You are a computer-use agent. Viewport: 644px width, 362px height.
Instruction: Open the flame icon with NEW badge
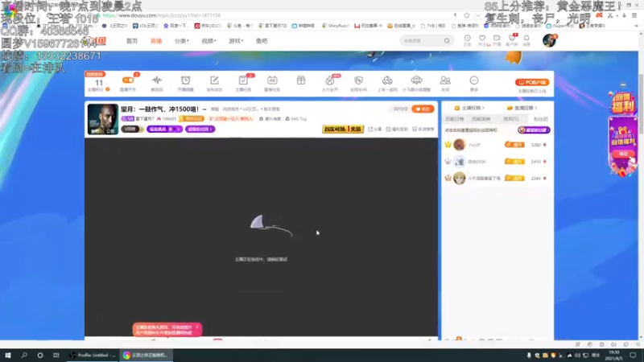pyautogui.click(x=330, y=80)
